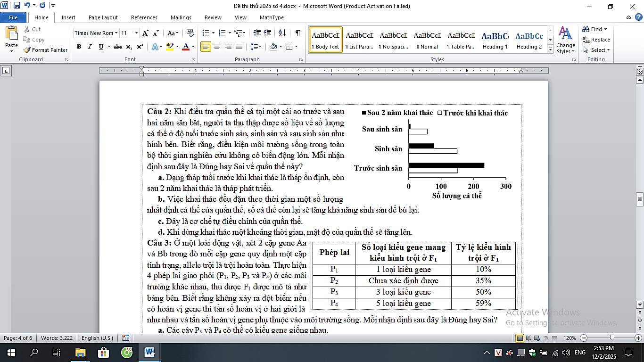Center align the paragraph text
This screenshot has width=644, height=362.
[217, 47]
